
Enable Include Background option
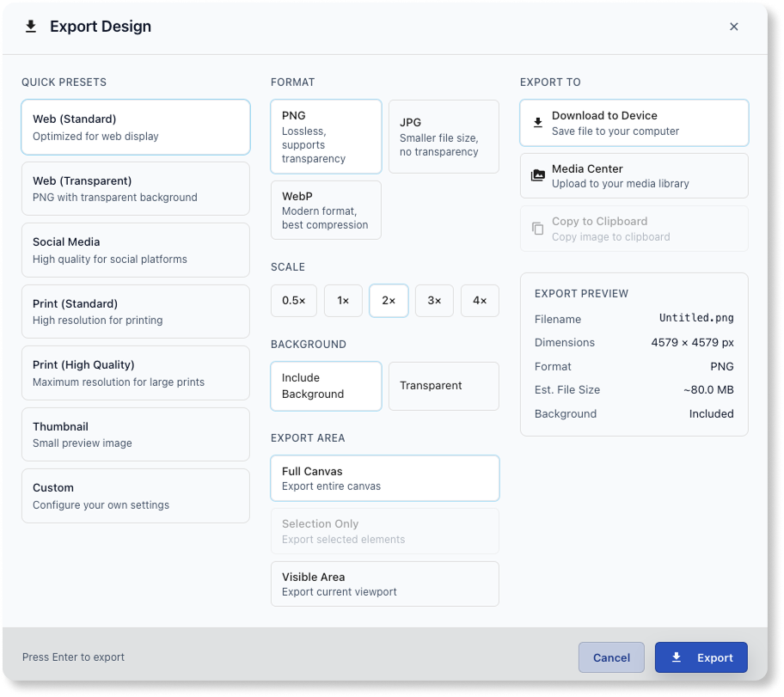coord(326,386)
